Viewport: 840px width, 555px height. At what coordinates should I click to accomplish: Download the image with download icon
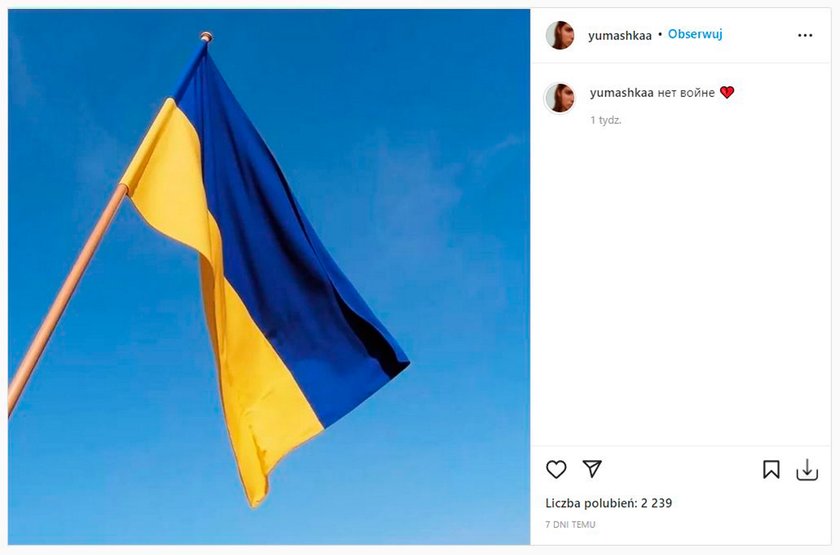pyautogui.click(x=807, y=470)
